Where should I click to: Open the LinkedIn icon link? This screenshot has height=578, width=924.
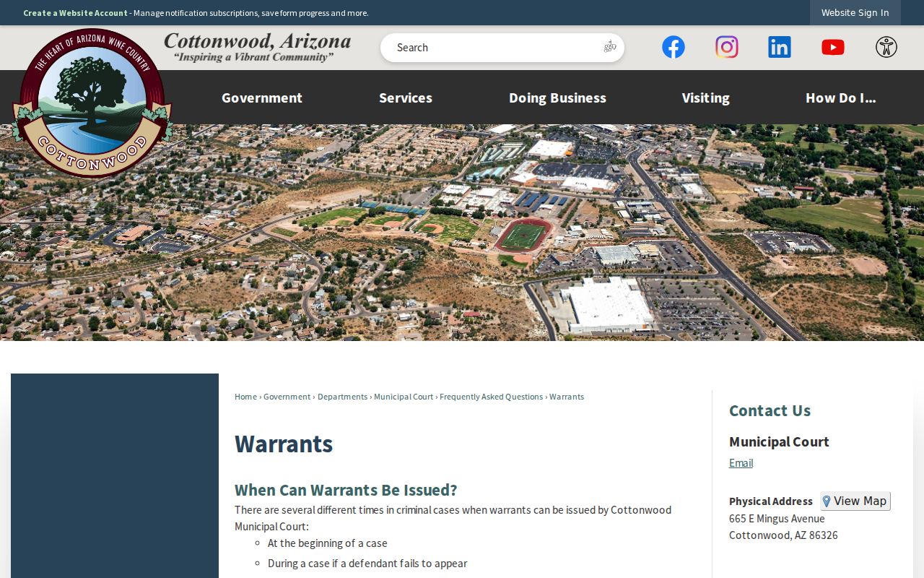click(x=780, y=47)
